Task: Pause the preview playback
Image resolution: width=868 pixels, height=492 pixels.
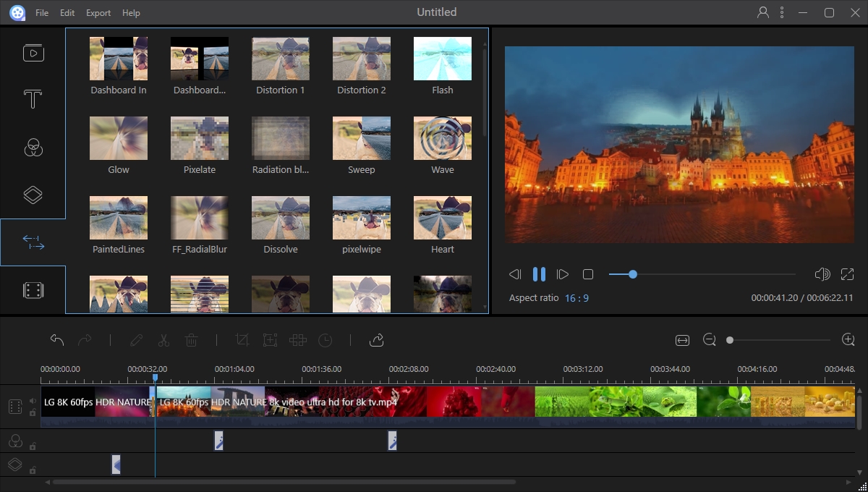Action: 539,274
